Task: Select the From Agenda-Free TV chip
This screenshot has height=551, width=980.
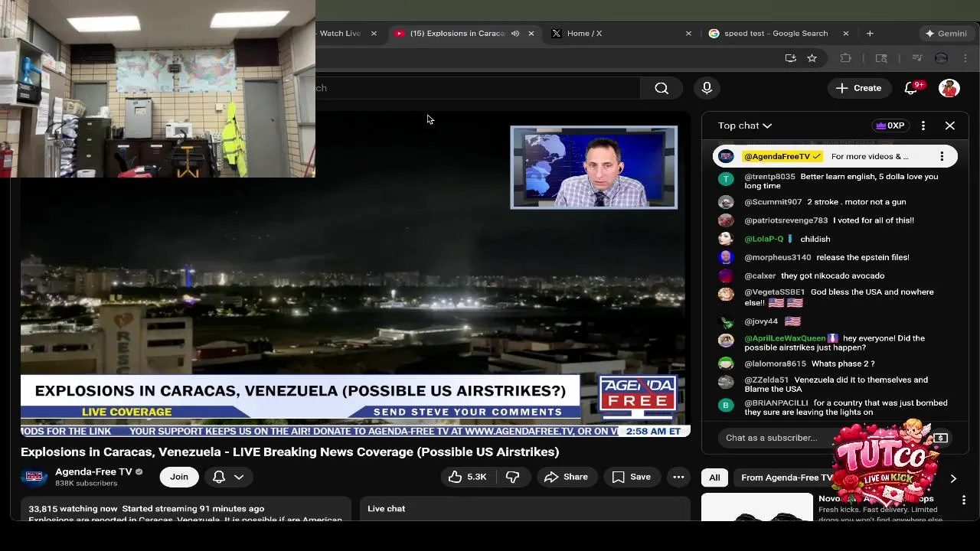Action: (x=787, y=478)
